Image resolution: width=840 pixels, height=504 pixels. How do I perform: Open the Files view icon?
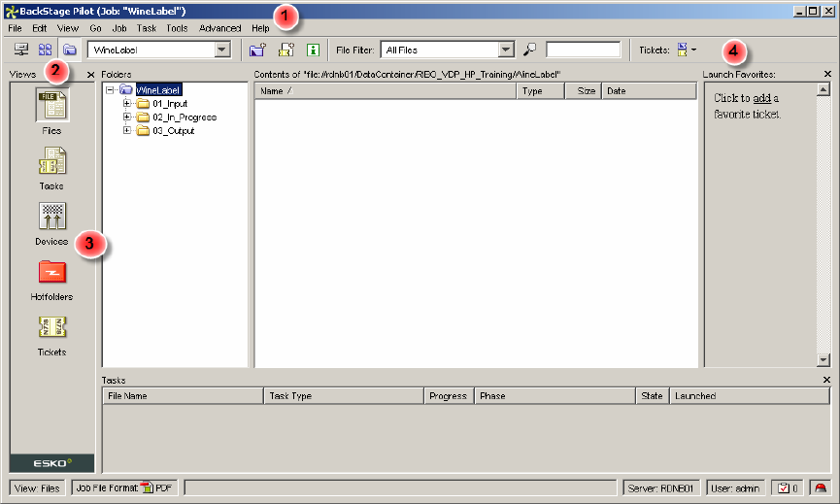coord(52,105)
